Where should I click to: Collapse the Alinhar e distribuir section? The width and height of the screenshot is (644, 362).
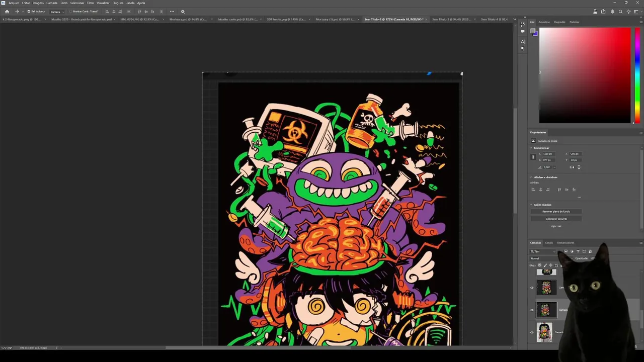[531, 177]
